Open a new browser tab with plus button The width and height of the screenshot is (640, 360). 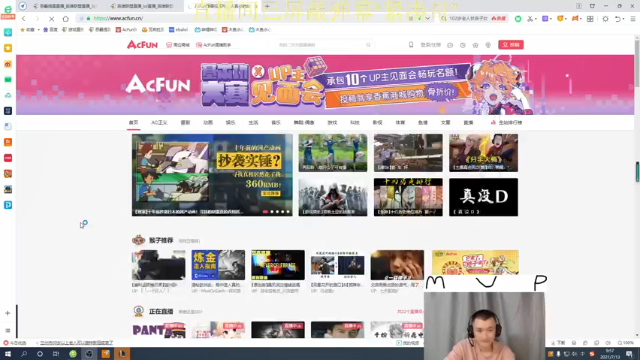click(267, 6)
